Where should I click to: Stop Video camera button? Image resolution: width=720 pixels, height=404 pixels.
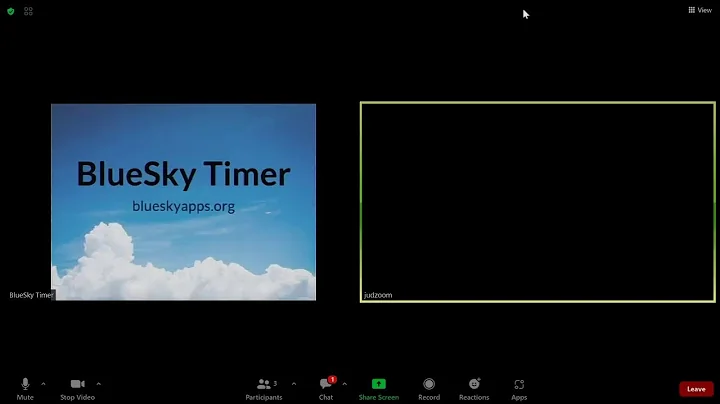click(x=78, y=389)
